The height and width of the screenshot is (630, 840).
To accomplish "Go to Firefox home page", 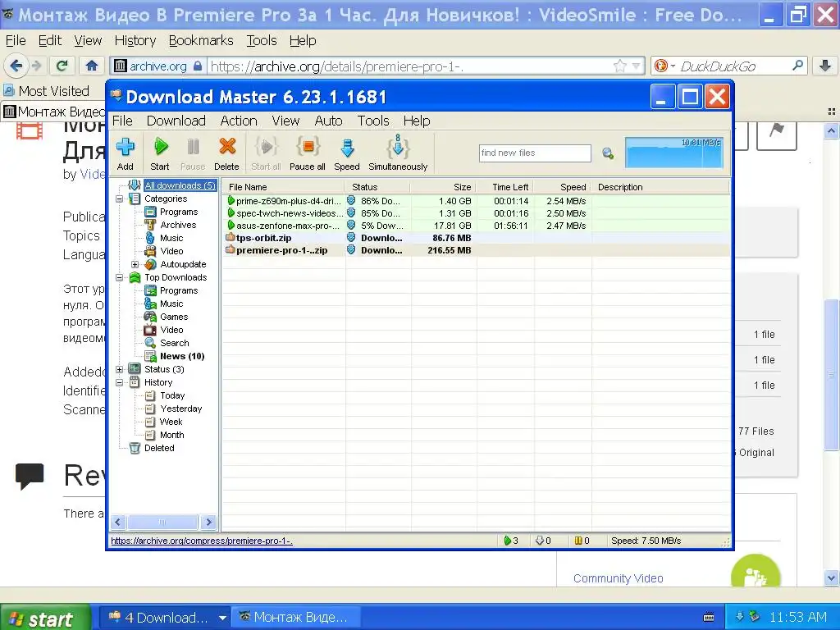I will (x=92, y=66).
